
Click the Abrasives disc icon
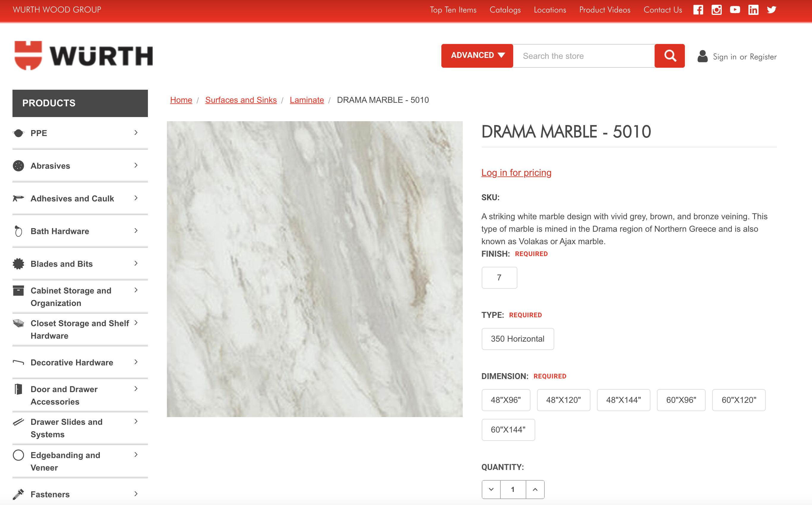[18, 166]
